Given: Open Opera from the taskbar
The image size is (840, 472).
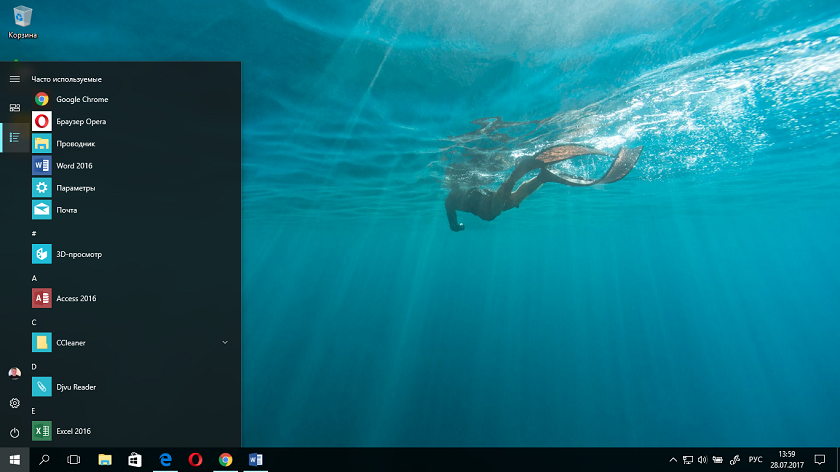Looking at the screenshot, I should (x=196, y=460).
